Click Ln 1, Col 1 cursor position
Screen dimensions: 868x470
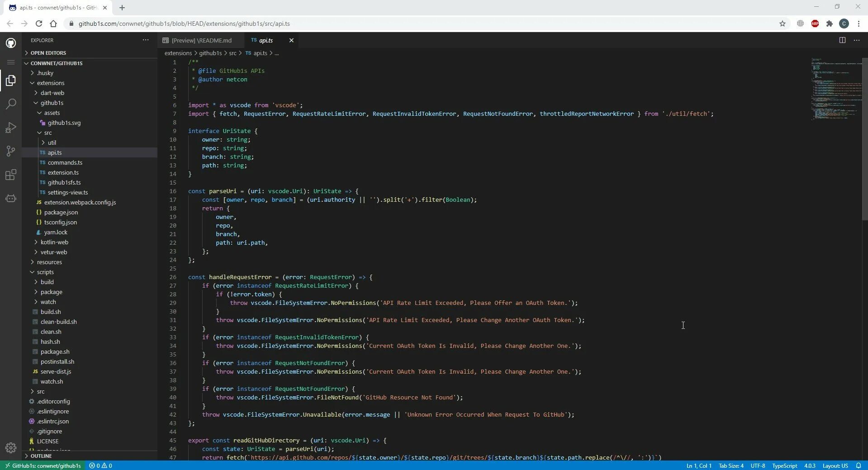[699, 465]
